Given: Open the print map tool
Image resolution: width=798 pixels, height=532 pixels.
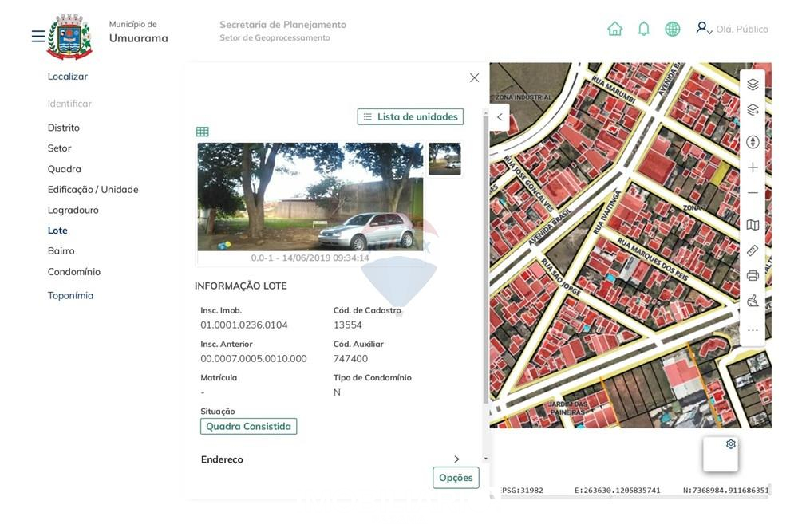Looking at the screenshot, I should [x=752, y=275].
